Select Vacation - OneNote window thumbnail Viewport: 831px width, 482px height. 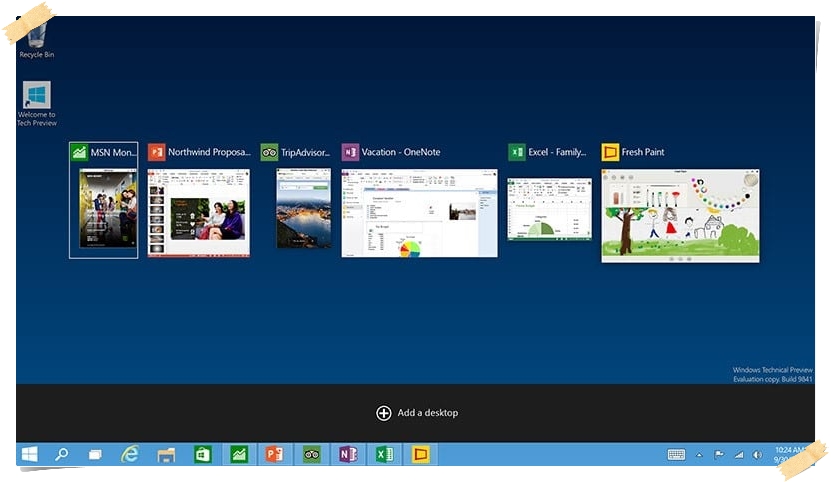point(419,213)
